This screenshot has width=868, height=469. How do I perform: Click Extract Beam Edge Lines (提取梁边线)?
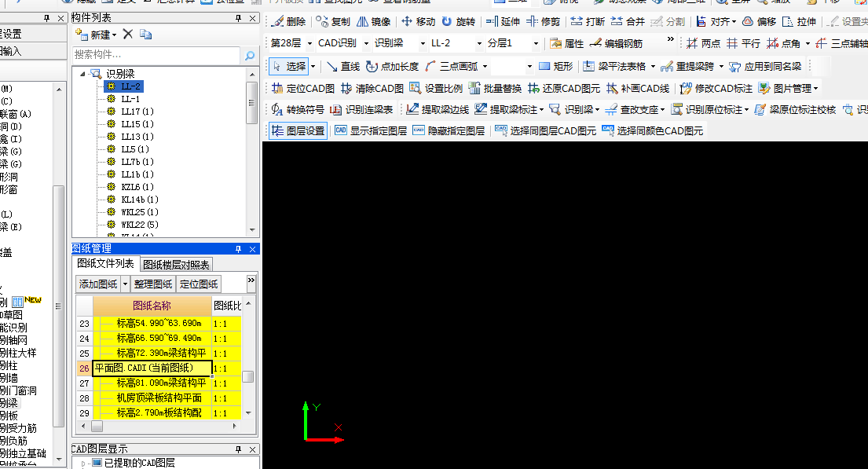coord(438,110)
